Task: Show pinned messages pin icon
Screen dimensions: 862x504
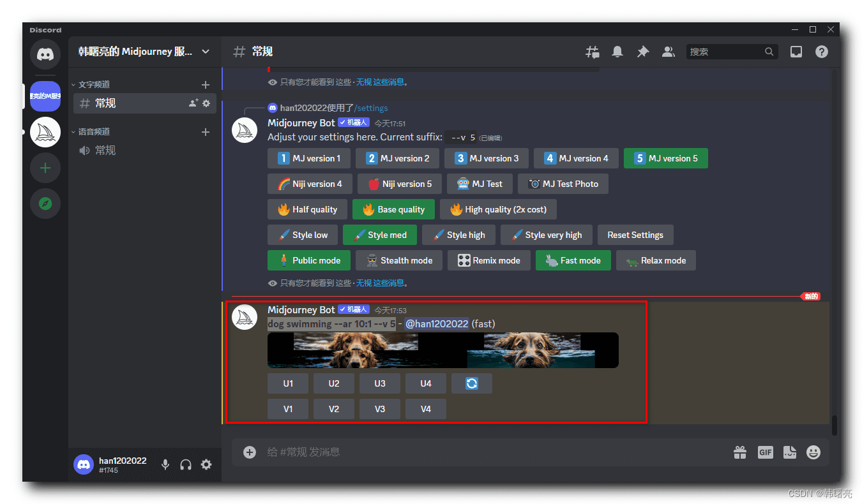Action: click(x=643, y=52)
